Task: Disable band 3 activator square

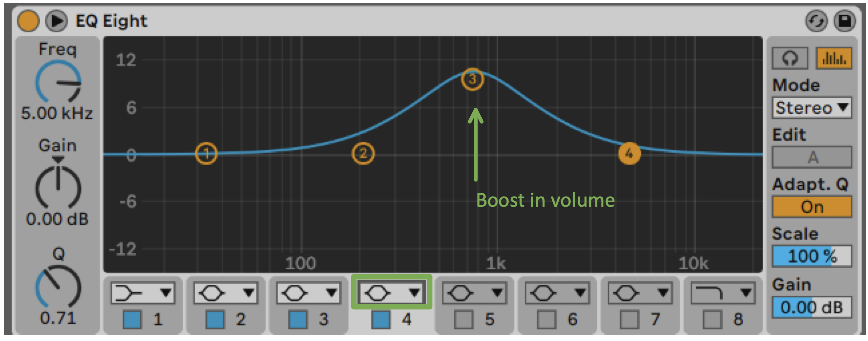Action: pyautogui.click(x=298, y=319)
